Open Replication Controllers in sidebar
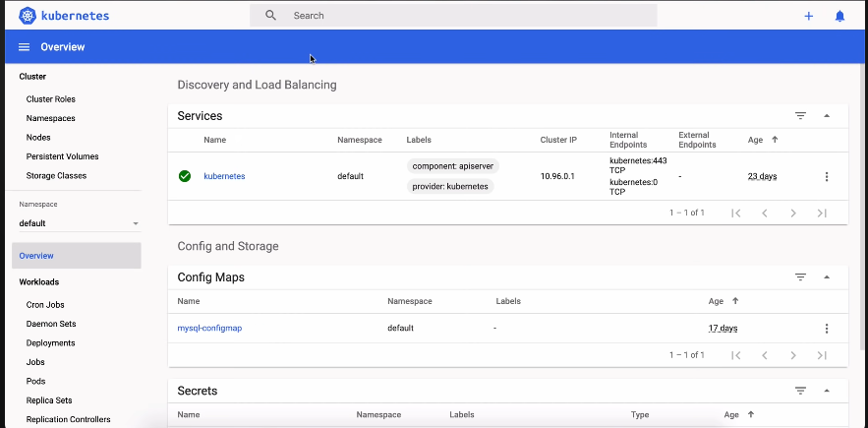Viewport: 868px width, 428px height. coord(68,420)
